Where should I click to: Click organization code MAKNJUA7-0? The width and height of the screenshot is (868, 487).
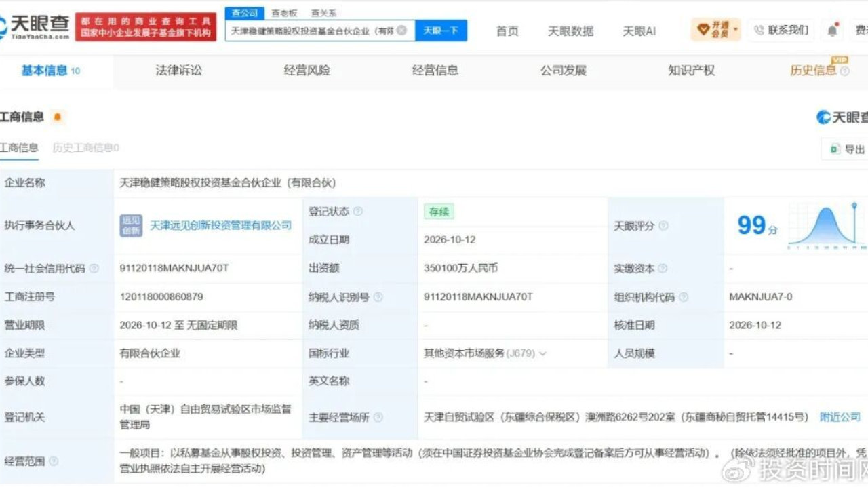click(x=760, y=297)
